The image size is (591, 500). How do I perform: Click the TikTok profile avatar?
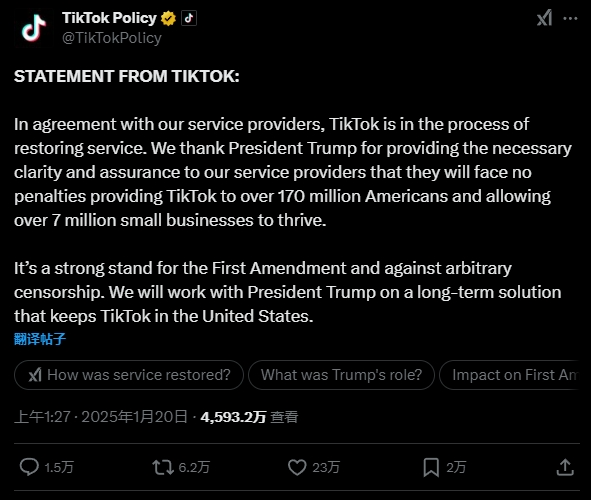(x=33, y=28)
